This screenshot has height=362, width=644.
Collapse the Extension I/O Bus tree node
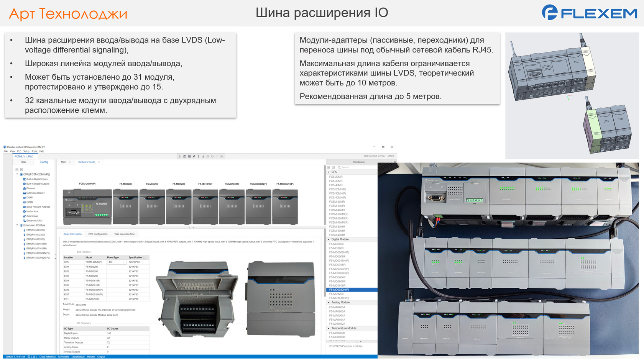17,225
